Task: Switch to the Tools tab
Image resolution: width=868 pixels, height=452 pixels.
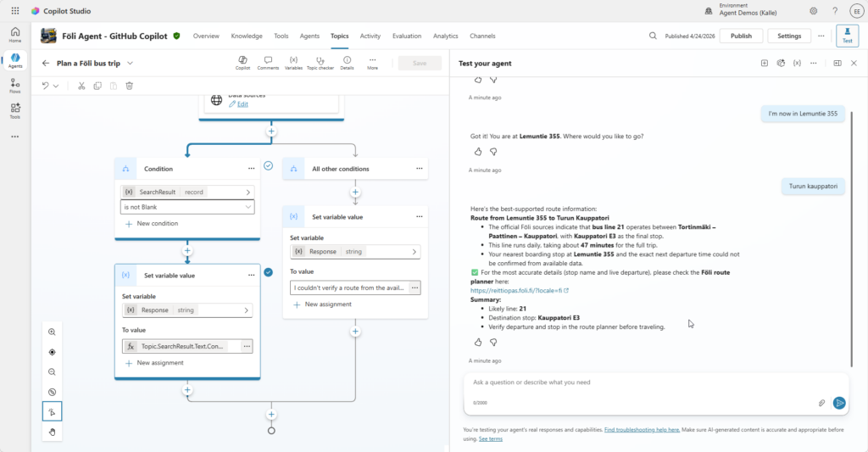Action: 281,36
